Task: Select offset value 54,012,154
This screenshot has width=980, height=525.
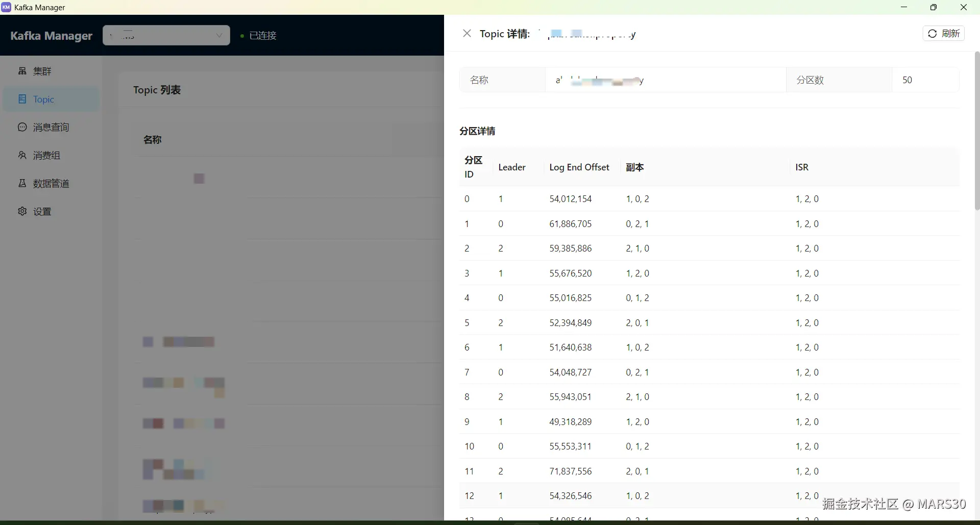Action: click(571, 199)
